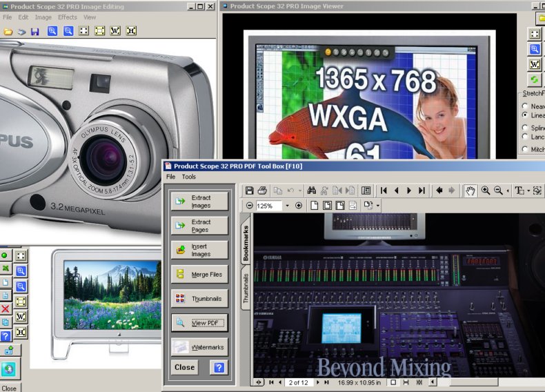Open the View menu in Image Editing window
This screenshot has width=545, height=392.
89,17
